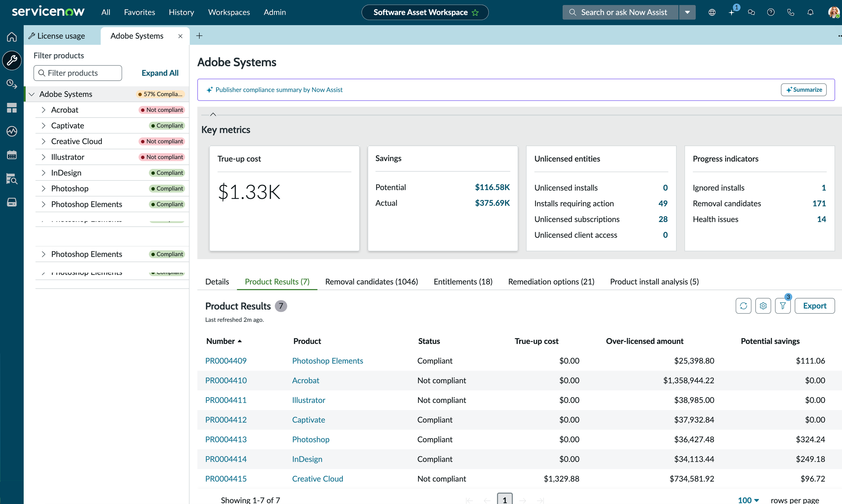Open the search options dropdown arrow
Screen dimensions: 842x504
click(x=687, y=12)
